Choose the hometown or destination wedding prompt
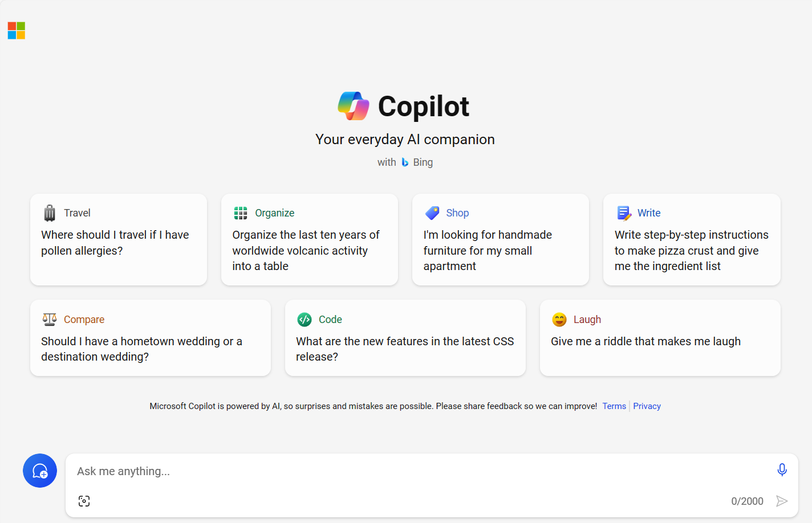This screenshot has width=812, height=523. (x=151, y=338)
